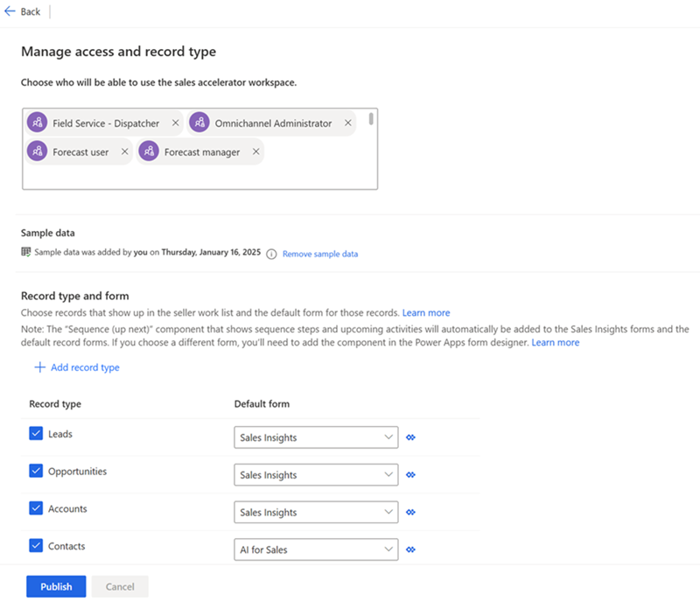Click the Accounts row label

tap(67, 508)
